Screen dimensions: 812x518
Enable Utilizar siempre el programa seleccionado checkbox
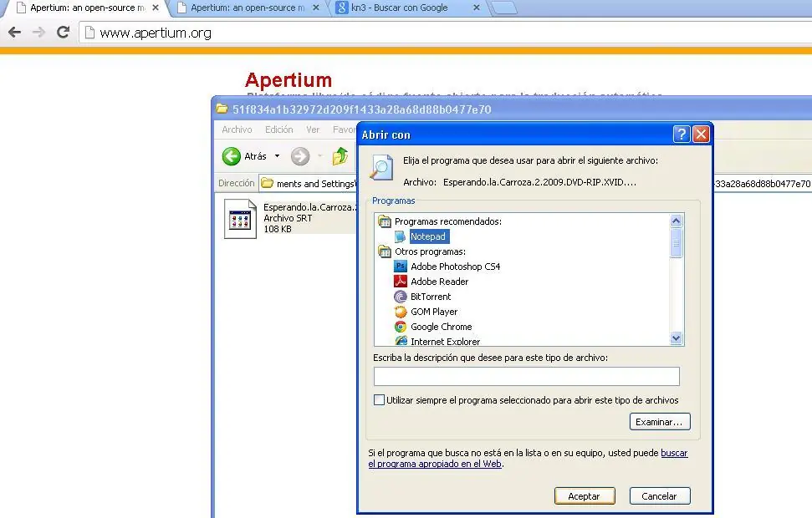tap(379, 400)
